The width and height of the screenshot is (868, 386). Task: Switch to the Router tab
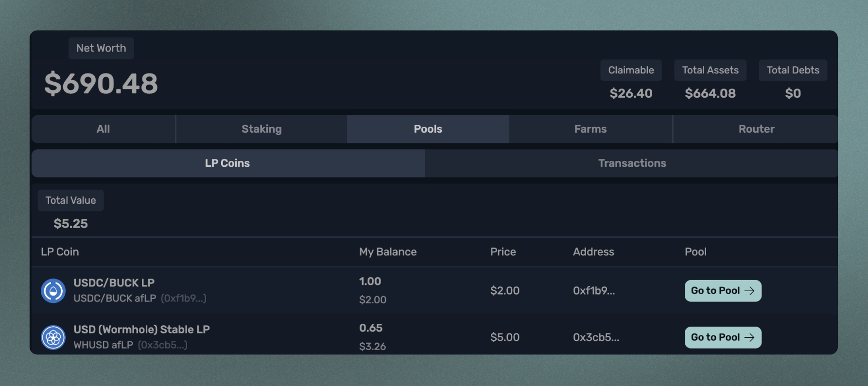756,129
